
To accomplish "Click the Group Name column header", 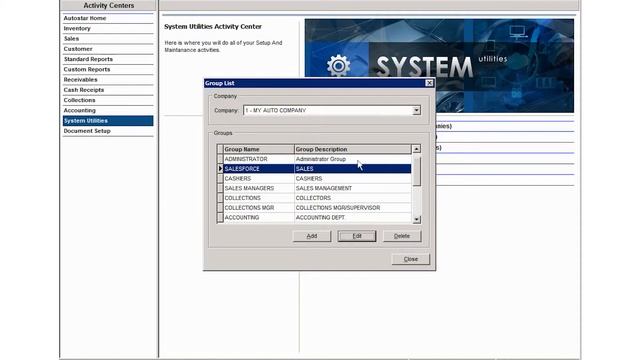I will pyautogui.click(x=259, y=149).
